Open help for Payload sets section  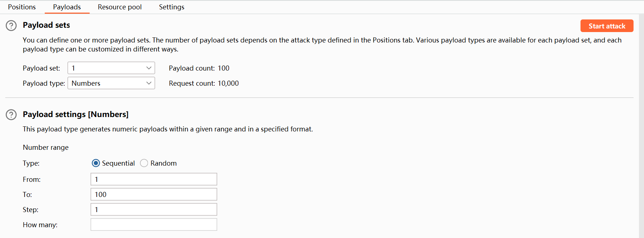pyautogui.click(x=11, y=26)
